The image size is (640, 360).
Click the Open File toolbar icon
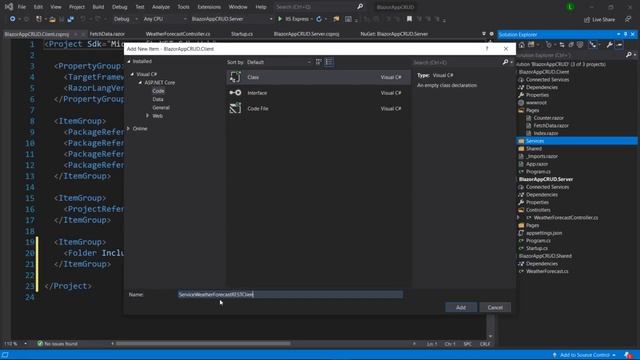tap(52, 19)
